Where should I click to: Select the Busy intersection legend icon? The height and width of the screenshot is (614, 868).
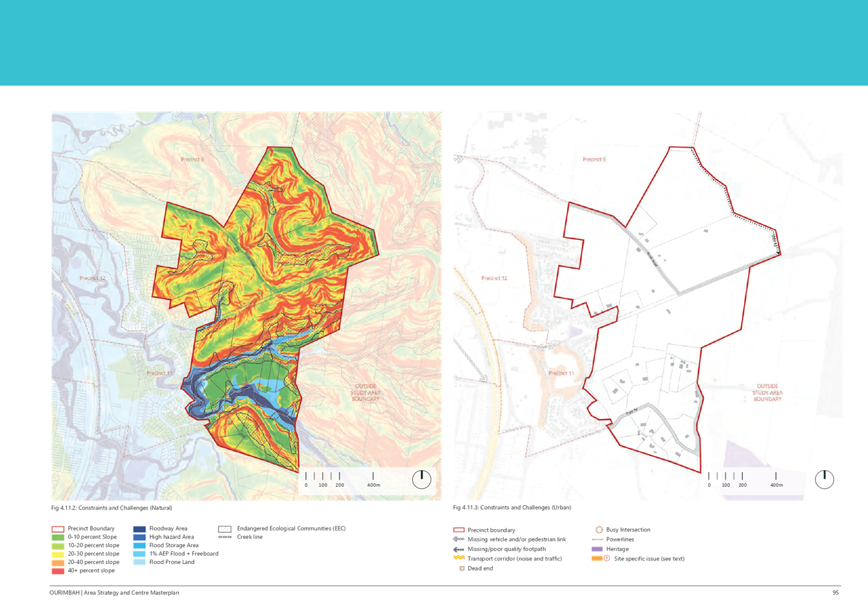tap(599, 530)
